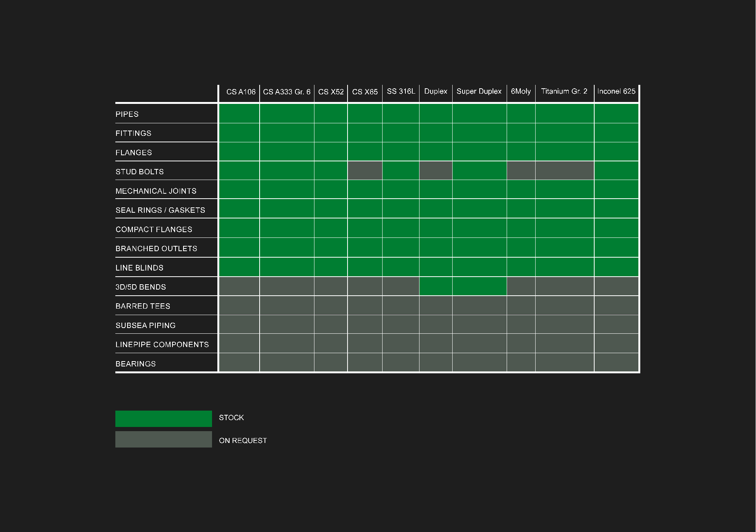The height and width of the screenshot is (532, 756).
Task: Click green cell for Pipes CS A106
Action: (239, 113)
